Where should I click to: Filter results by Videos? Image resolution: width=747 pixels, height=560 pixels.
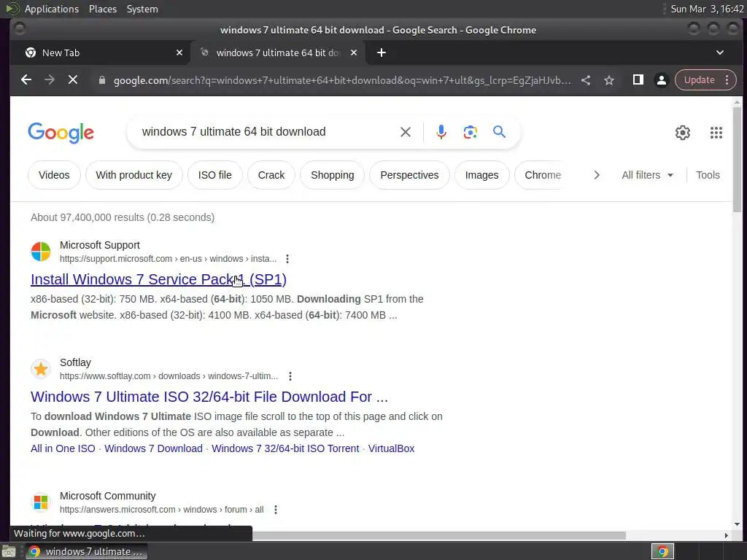(x=54, y=175)
